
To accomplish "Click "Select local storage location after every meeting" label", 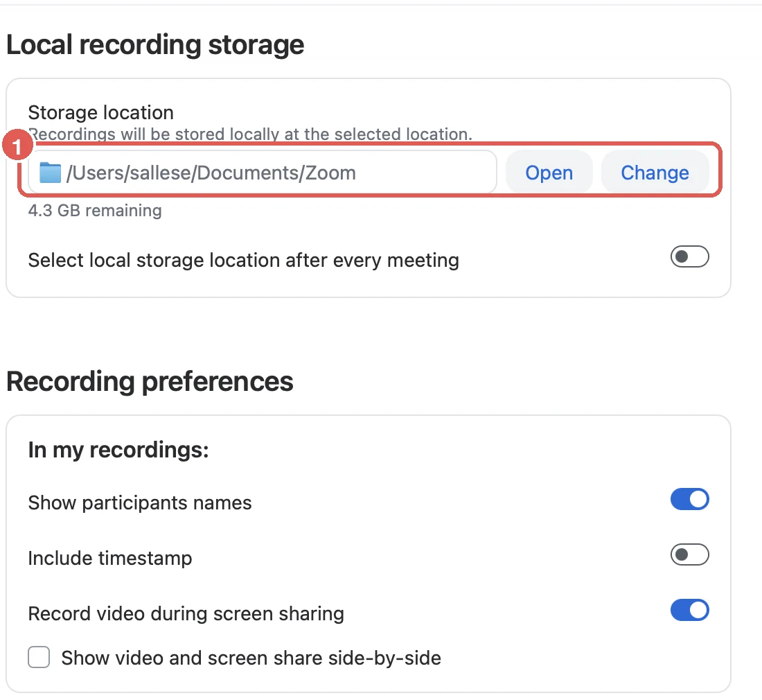I will 243,260.
